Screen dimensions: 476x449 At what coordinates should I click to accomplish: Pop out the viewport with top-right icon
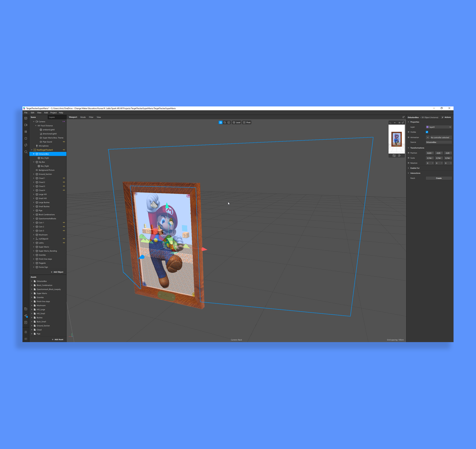(x=403, y=117)
